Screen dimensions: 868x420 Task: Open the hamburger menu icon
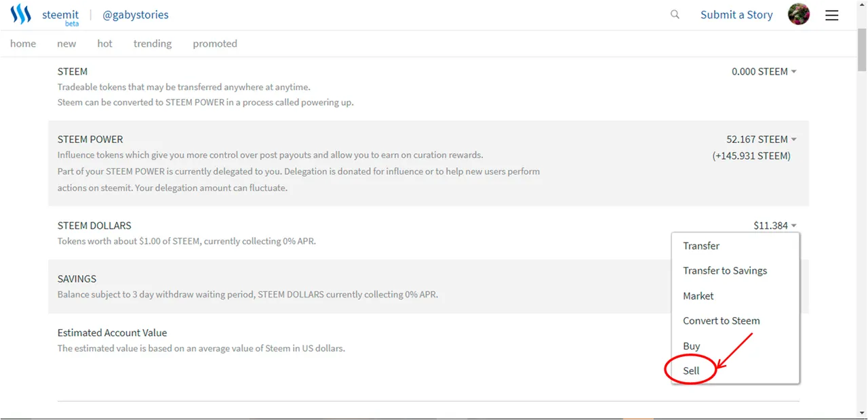click(x=832, y=15)
